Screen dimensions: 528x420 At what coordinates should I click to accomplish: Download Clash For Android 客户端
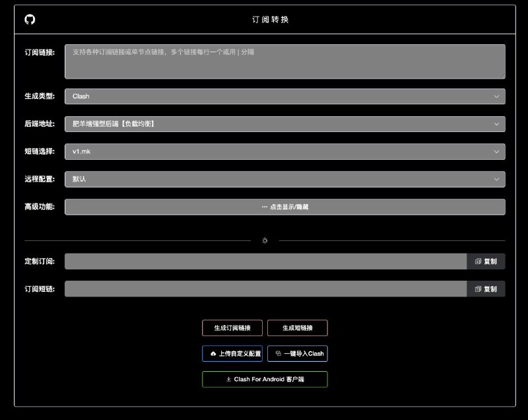(265, 379)
